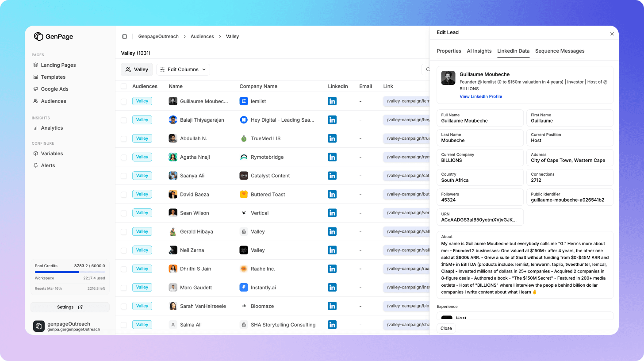Check the Saanya Ali row checkbox
Screen dimensions: 644x361
coord(124,176)
